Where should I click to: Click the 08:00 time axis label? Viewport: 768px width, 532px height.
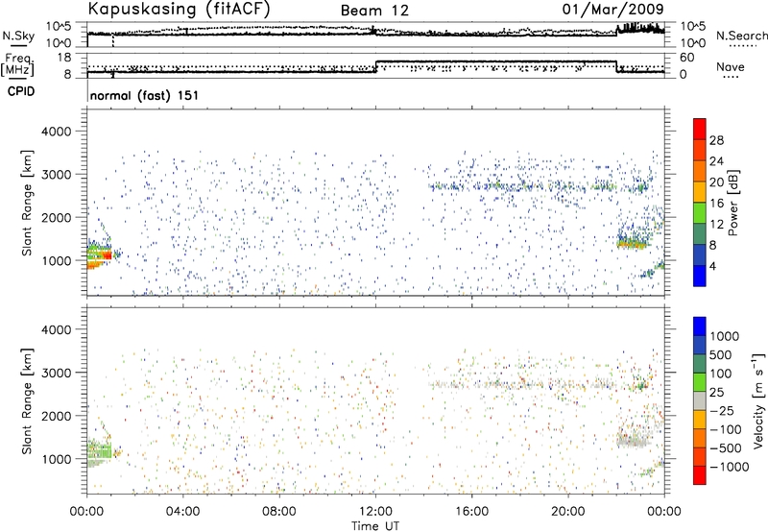pos(279,512)
